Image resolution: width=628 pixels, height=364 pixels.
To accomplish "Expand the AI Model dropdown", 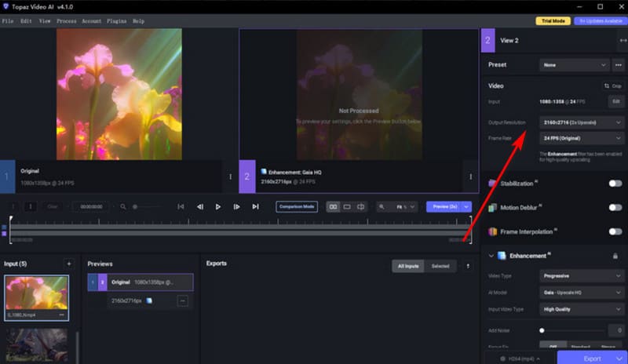I will [581, 293].
